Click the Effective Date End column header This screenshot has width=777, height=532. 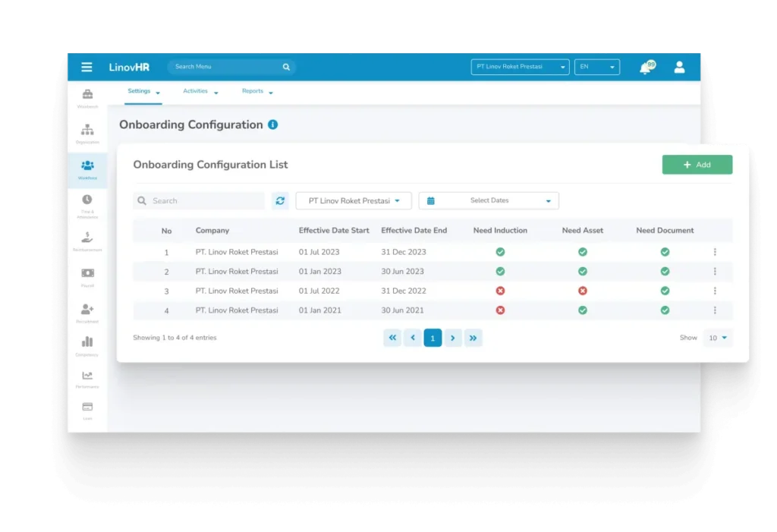click(x=414, y=231)
